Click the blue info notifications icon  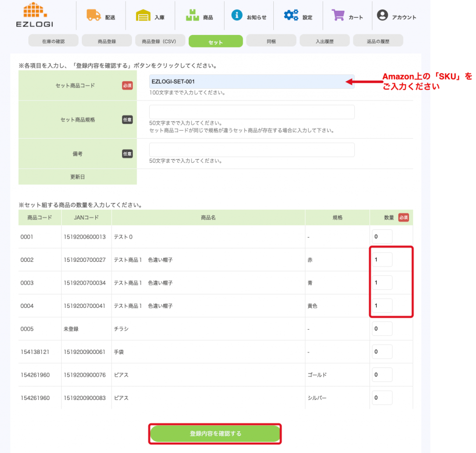click(237, 15)
